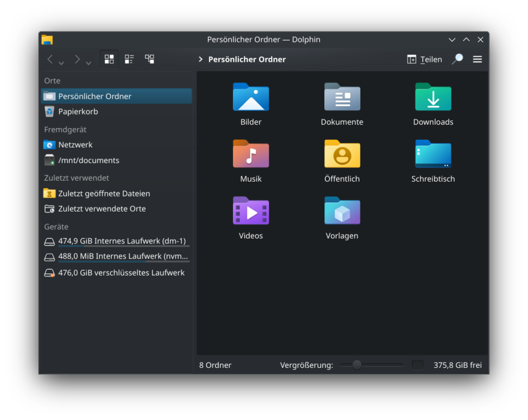Open the forward history dropdown arrow
This screenshot has height=420, width=528.
[x=89, y=63]
